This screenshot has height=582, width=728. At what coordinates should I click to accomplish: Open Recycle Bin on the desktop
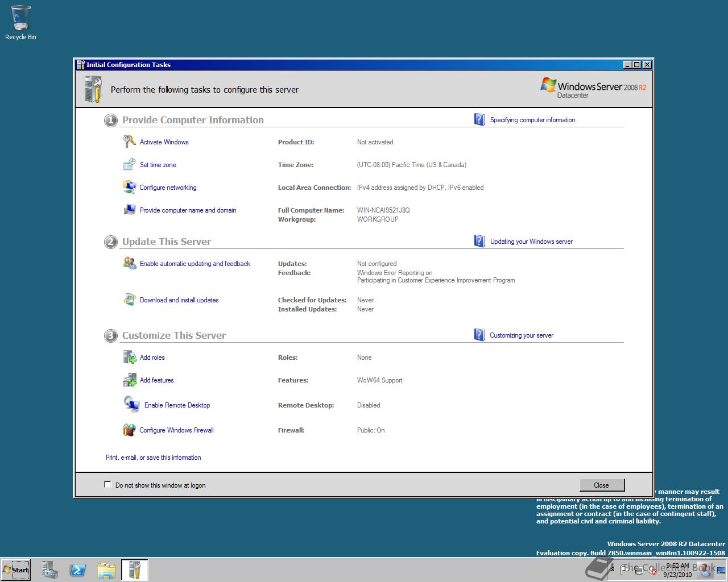point(20,23)
